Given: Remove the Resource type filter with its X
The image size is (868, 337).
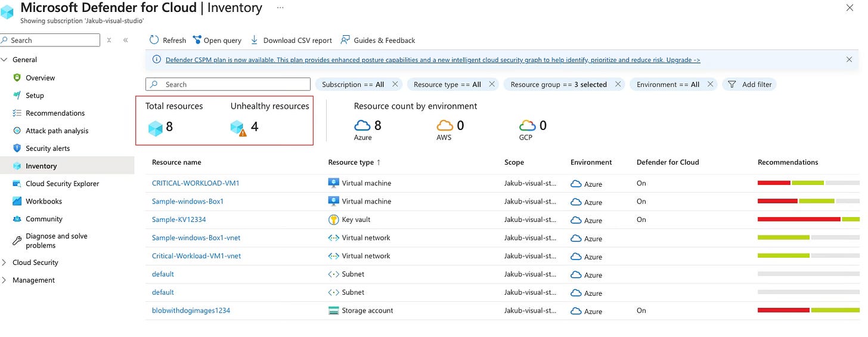Looking at the screenshot, I should coord(492,85).
